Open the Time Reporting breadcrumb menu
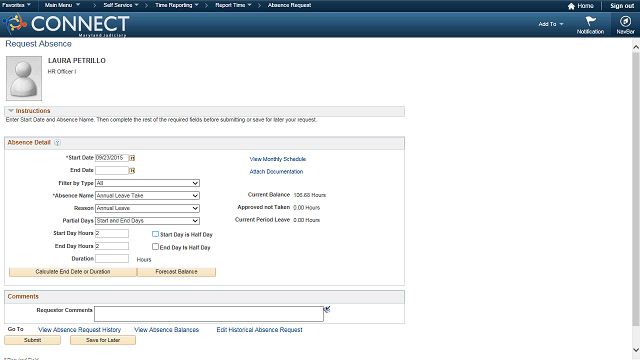Image resolution: width=640 pixels, height=360 pixels. (177, 5)
